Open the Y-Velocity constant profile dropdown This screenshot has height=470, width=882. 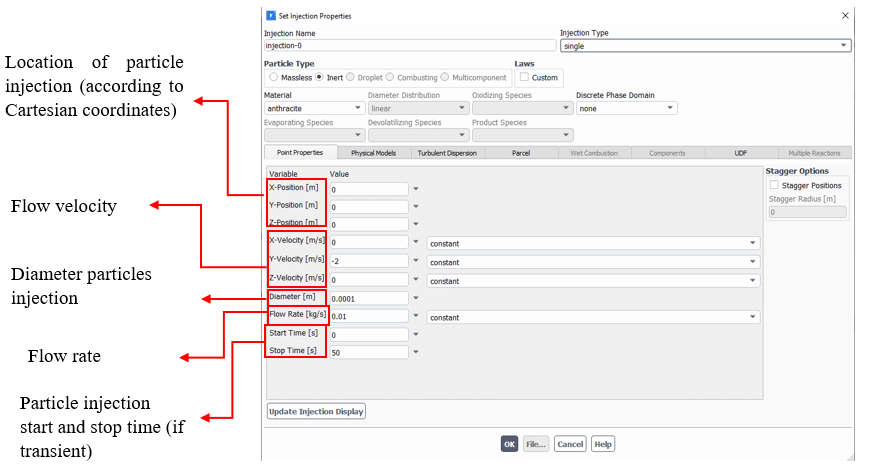click(592, 262)
